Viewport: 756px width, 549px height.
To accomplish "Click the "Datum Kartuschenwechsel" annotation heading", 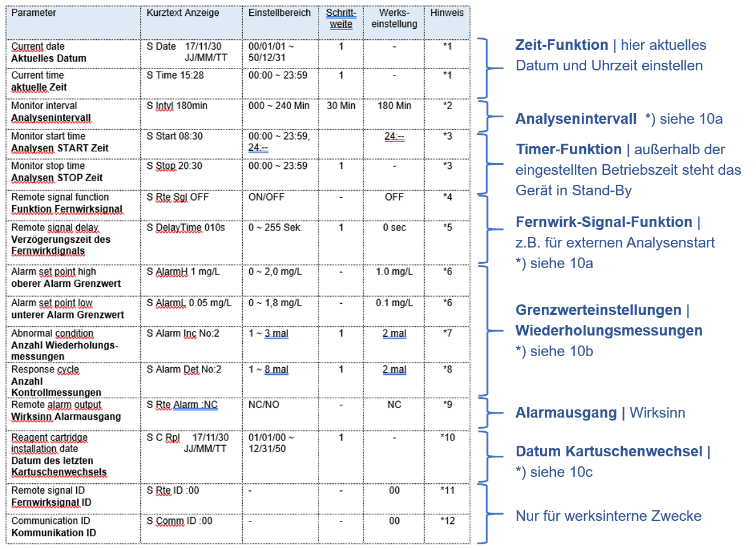I will [x=609, y=452].
